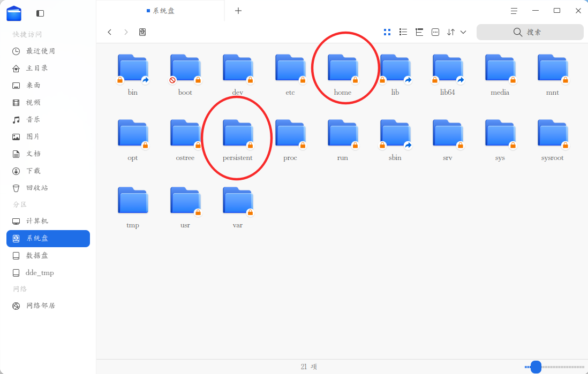
Task: Select the sysroot folder
Action: (x=552, y=141)
